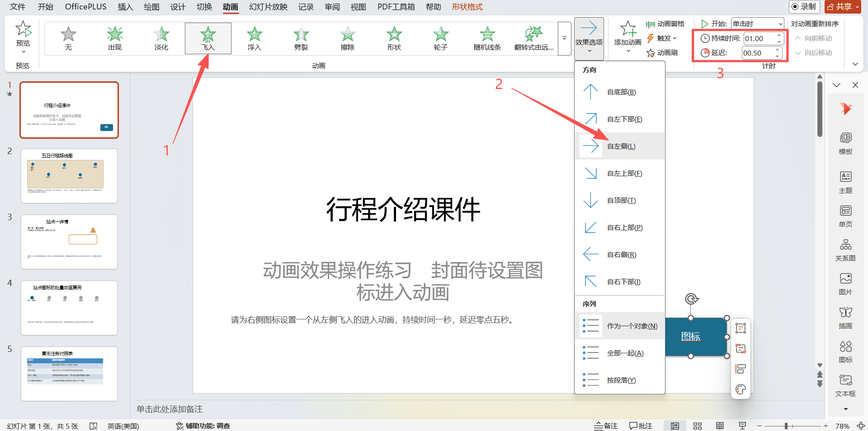The width and height of the screenshot is (868, 431).
Task: Choose the 飞入 (Fly In) animation
Action: coord(208,38)
